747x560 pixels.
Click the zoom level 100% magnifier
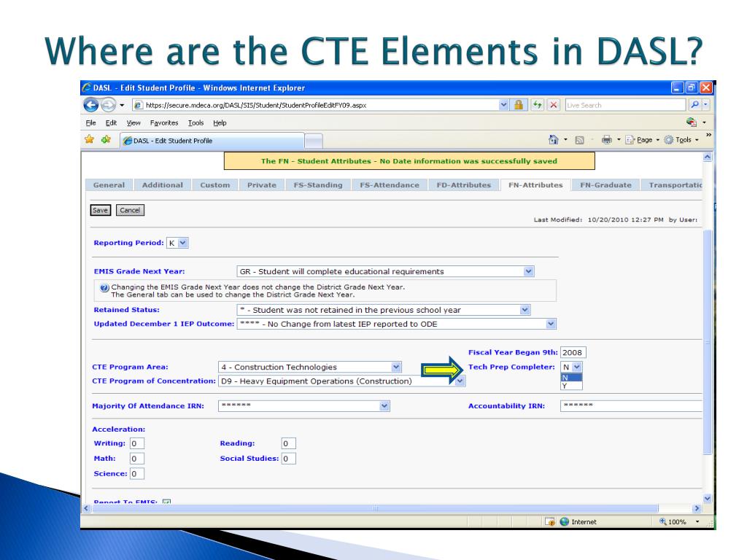coord(662,521)
